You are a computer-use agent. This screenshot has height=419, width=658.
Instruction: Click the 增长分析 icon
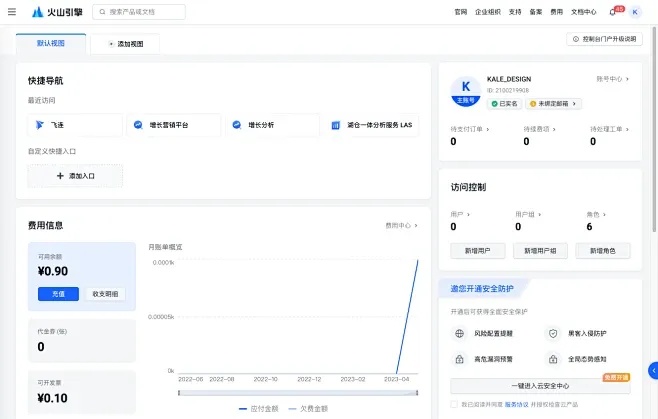pos(237,125)
